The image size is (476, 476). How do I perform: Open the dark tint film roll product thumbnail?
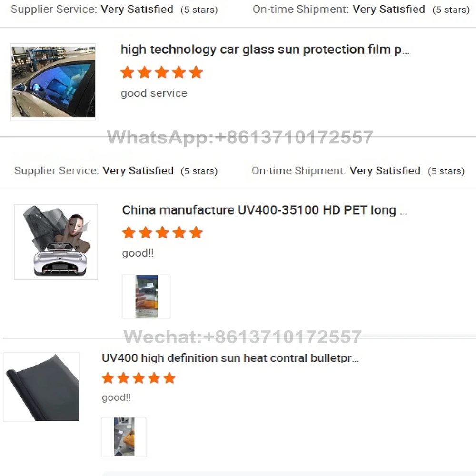(41, 387)
